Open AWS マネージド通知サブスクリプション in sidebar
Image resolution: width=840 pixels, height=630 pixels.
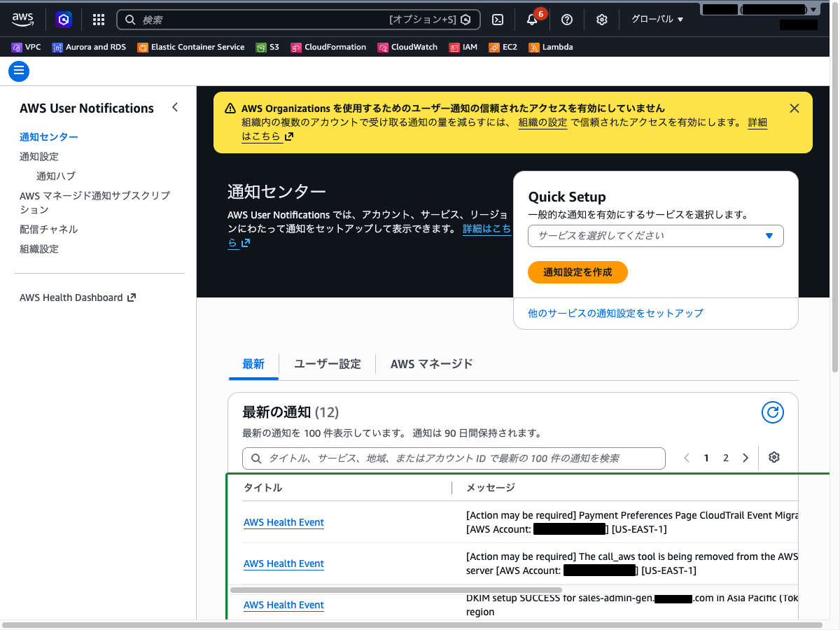[x=95, y=203]
